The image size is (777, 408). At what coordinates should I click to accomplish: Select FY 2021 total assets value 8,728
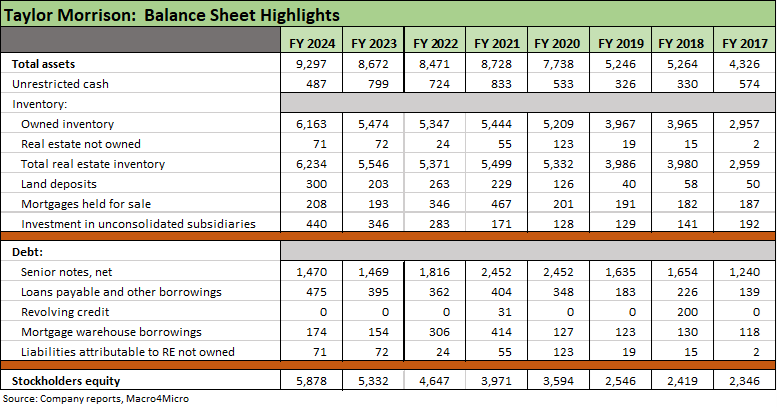(x=497, y=64)
